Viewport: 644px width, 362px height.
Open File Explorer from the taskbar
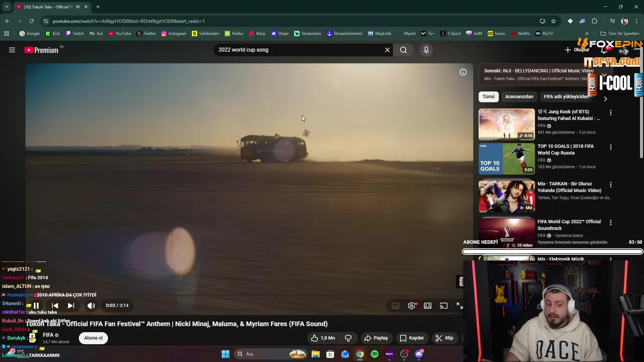pos(315,354)
